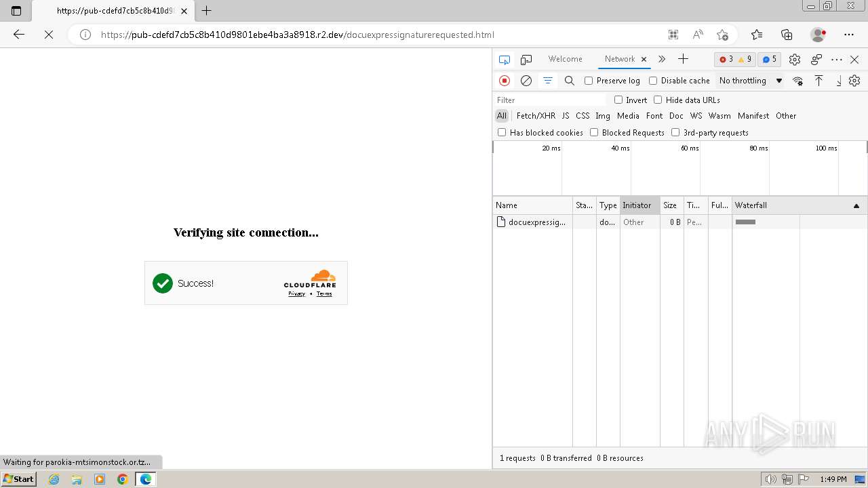Filter by Img requests
The height and width of the screenshot is (488, 868).
pos(603,116)
